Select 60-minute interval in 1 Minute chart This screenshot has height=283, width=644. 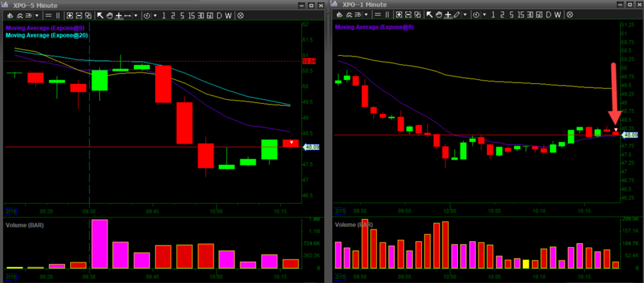click(538, 15)
